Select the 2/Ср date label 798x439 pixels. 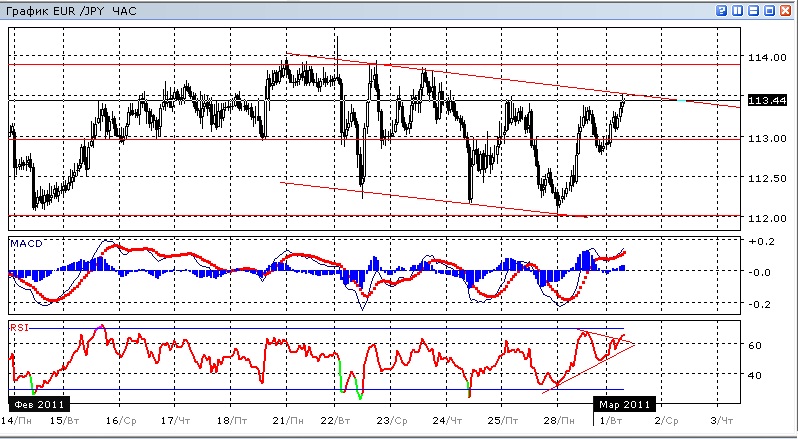666,421
